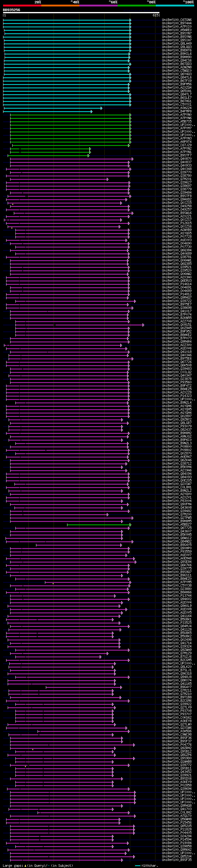Select UniRef100_P07728 label

tap(177, 236)
